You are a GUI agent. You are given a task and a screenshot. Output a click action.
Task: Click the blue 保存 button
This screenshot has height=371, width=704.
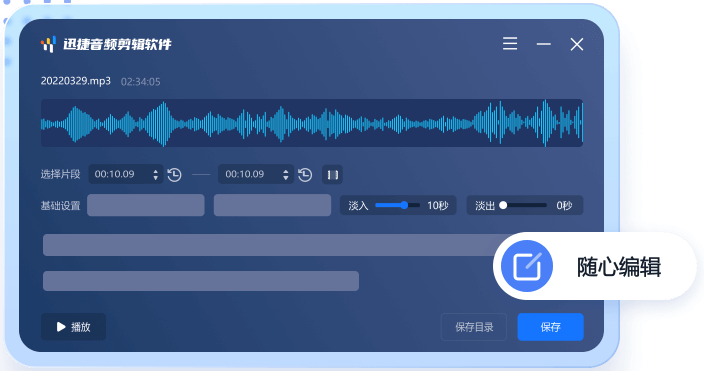(550, 327)
